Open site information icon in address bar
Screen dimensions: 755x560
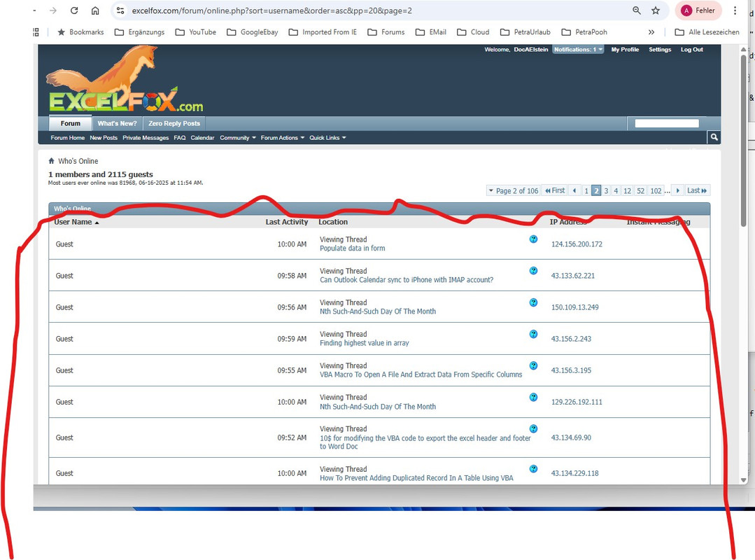(120, 10)
